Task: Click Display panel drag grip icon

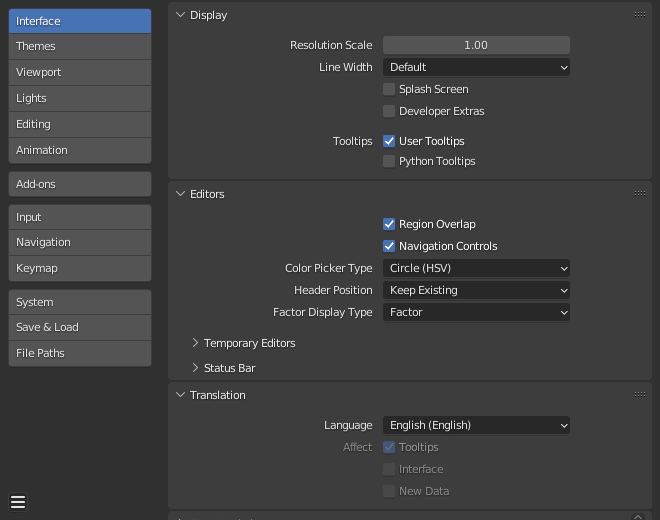Action: tap(639, 15)
